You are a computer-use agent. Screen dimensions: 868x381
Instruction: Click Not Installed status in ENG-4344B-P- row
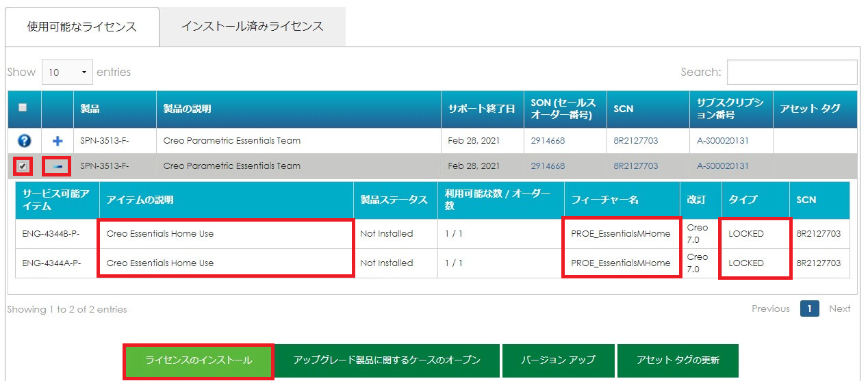click(387, 234)
